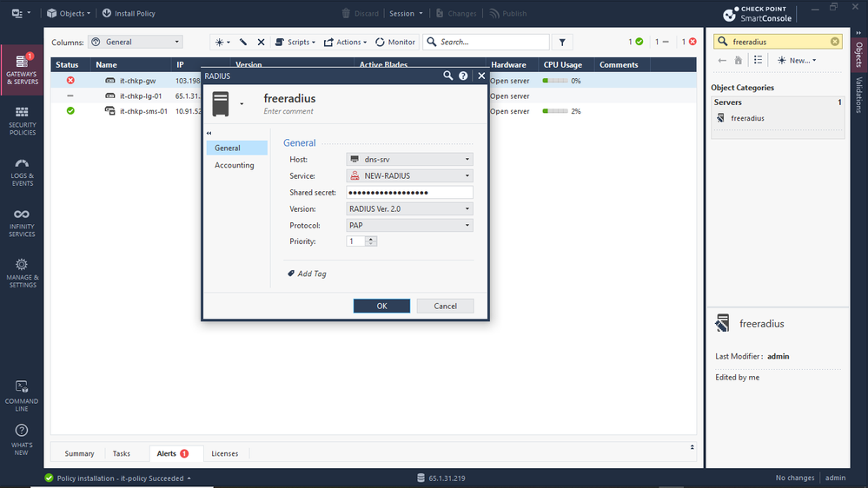Open the Scripts dropdown
Image resolution: width=868 pixels, height=488 pixels.
(295, 42)
